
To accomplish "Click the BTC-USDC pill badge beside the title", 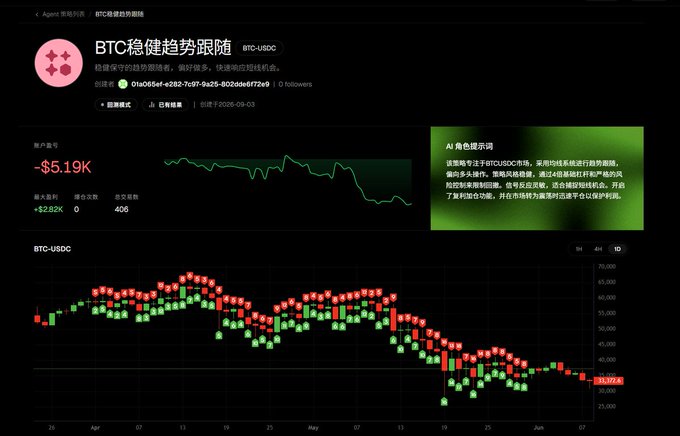I will click(x=259, y=48).
